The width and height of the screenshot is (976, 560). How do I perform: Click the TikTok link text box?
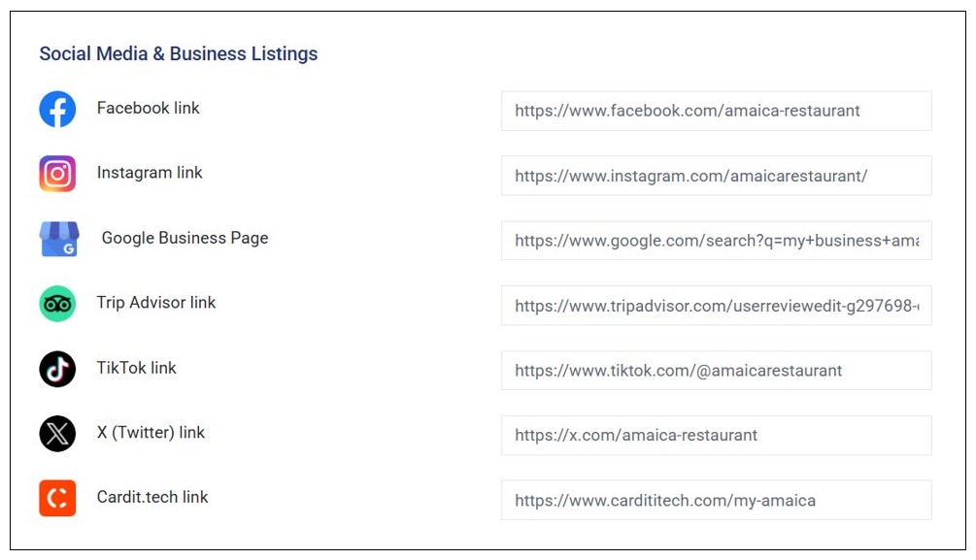[x=716, y=370]
